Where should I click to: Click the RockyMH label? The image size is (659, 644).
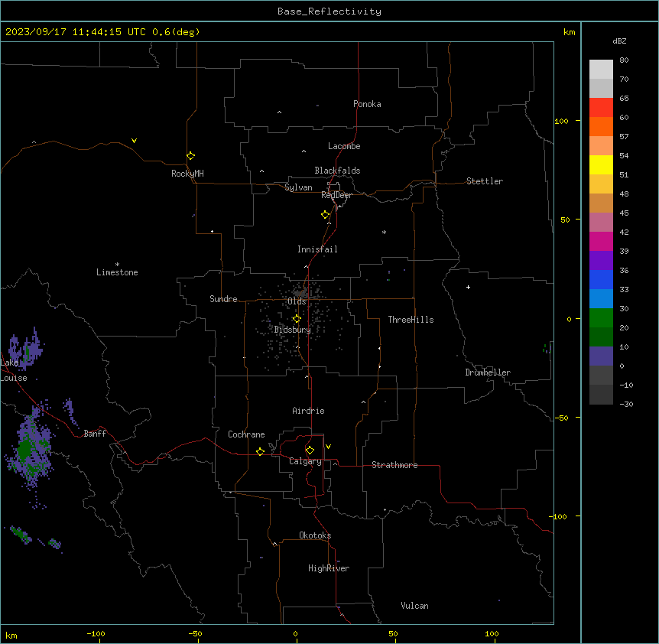coord(187,174)
